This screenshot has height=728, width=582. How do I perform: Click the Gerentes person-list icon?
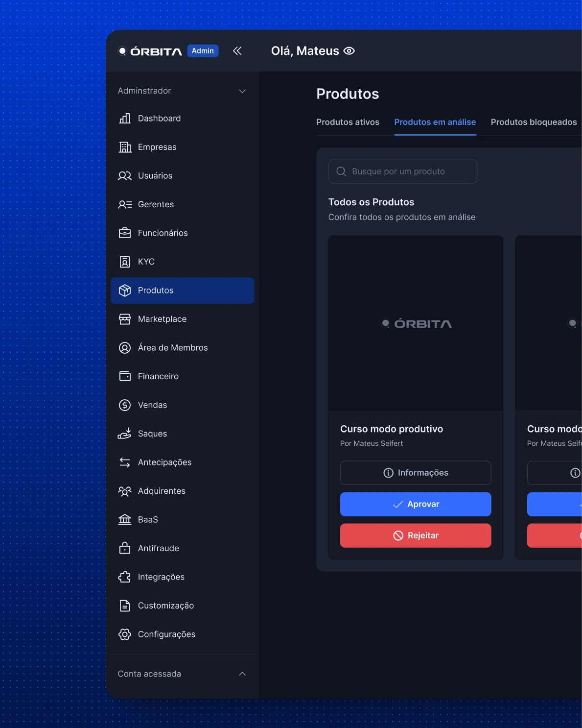point(125,204)
